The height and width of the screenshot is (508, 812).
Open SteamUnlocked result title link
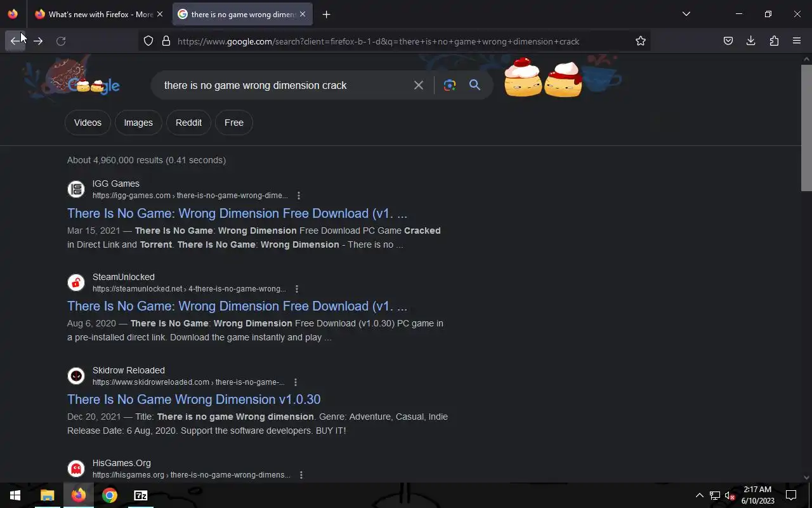pyautogui.click(x=237, y=306)
